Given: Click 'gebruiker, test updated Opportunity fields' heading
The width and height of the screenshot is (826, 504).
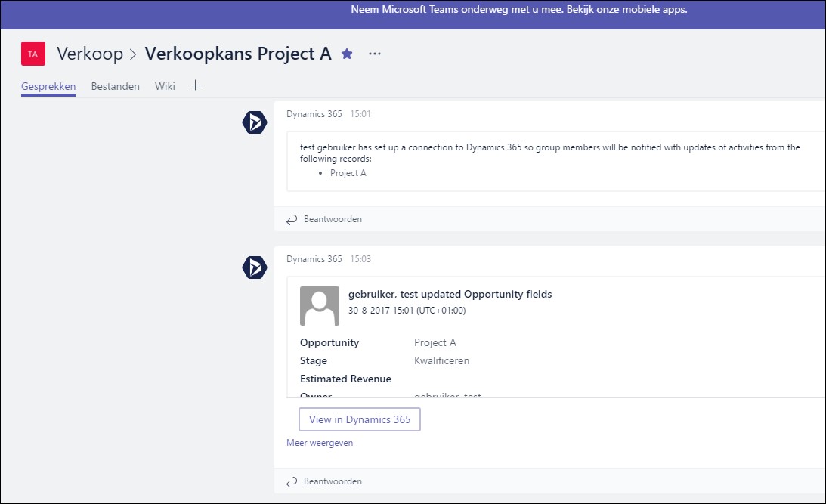Looking at the screenshot, I should point(450,295).
